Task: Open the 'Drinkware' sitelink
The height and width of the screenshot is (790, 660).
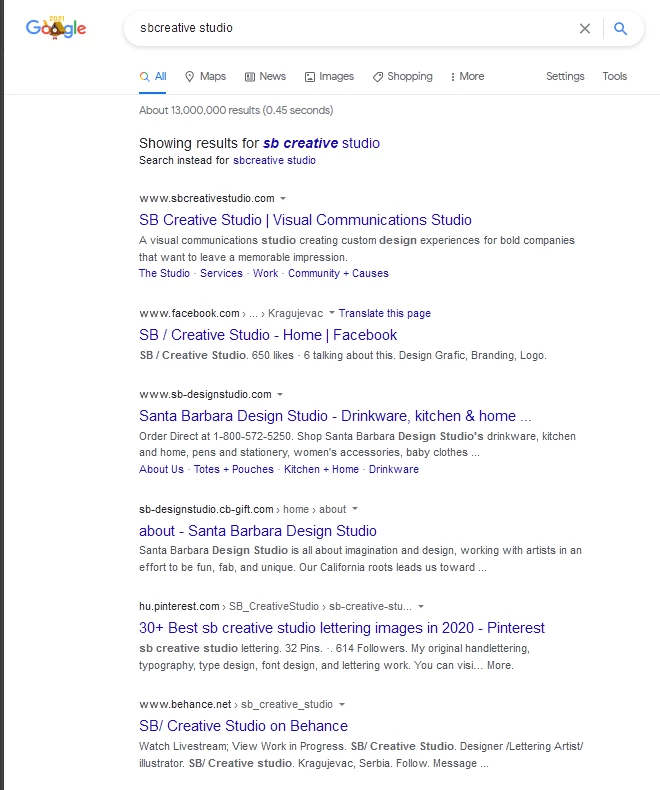Action: [394, 469]
